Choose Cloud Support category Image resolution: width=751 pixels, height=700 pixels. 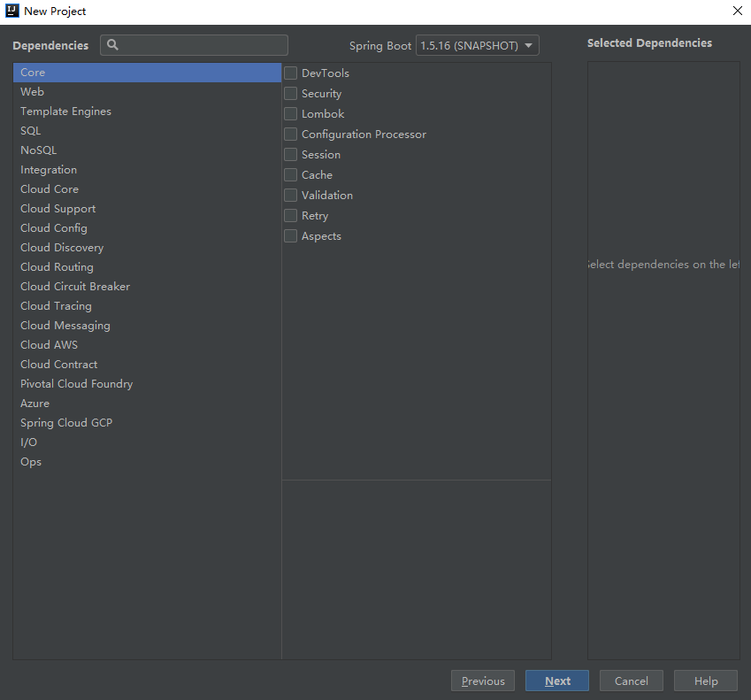[x=147, y=209]
